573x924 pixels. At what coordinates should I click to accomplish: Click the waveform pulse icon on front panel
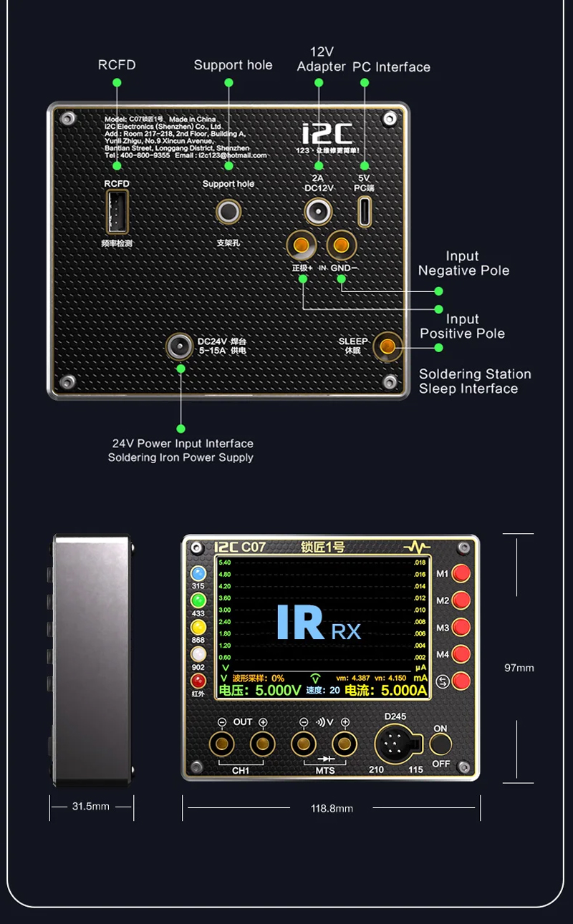[x=417, y=548]
